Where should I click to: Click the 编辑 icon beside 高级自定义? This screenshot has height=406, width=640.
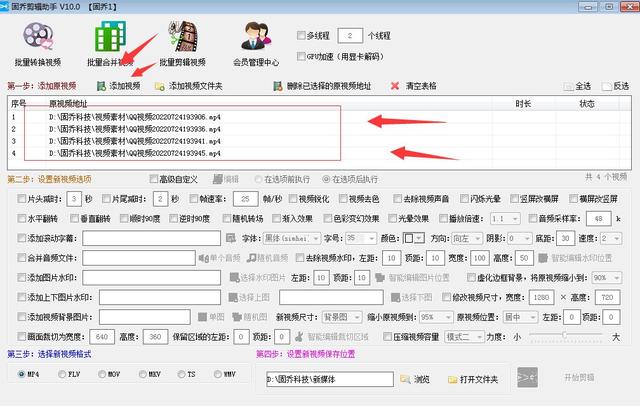(x=218, y=179)
